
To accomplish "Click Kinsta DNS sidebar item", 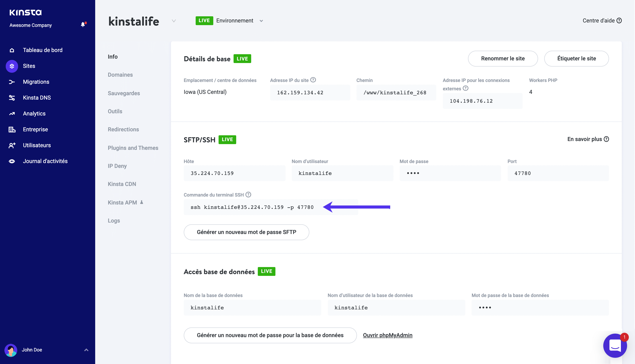I will tap(37, 97).
